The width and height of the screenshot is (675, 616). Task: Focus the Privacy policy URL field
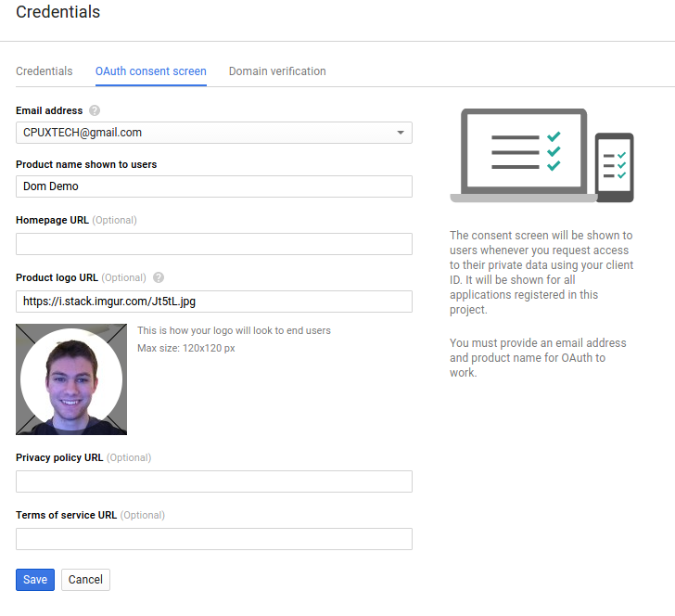[x=214, y=481]
